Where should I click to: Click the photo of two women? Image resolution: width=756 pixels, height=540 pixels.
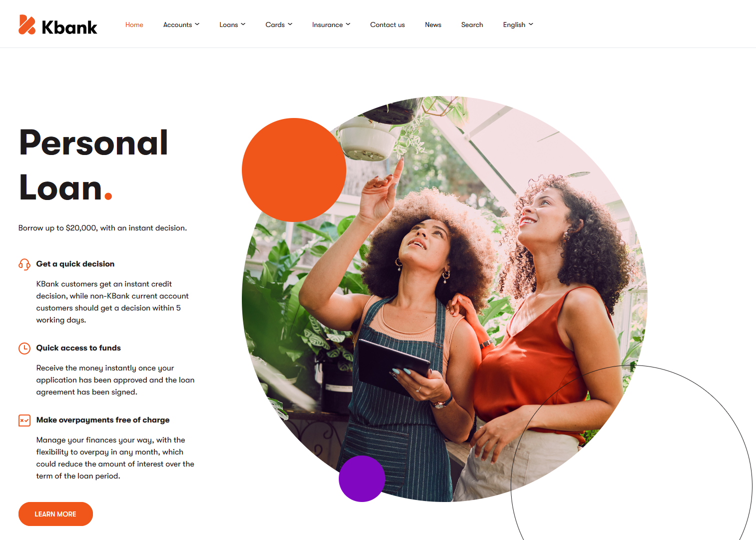(x=445, y=299)
